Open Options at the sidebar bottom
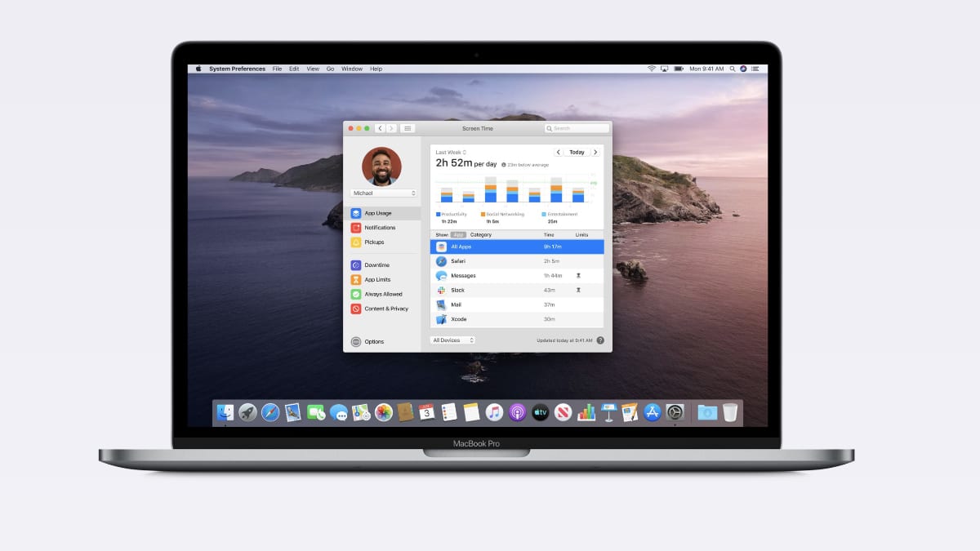Image resolution: width=980 pixels, height=551 pixels. tap(373, 342)
